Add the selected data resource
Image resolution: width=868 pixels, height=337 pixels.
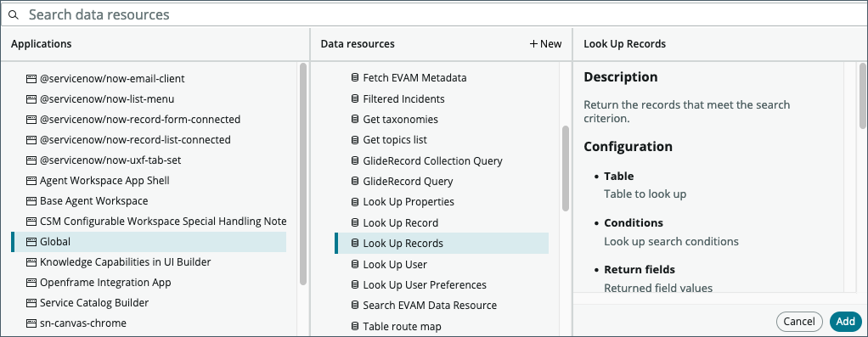click(x=846, y=322)
